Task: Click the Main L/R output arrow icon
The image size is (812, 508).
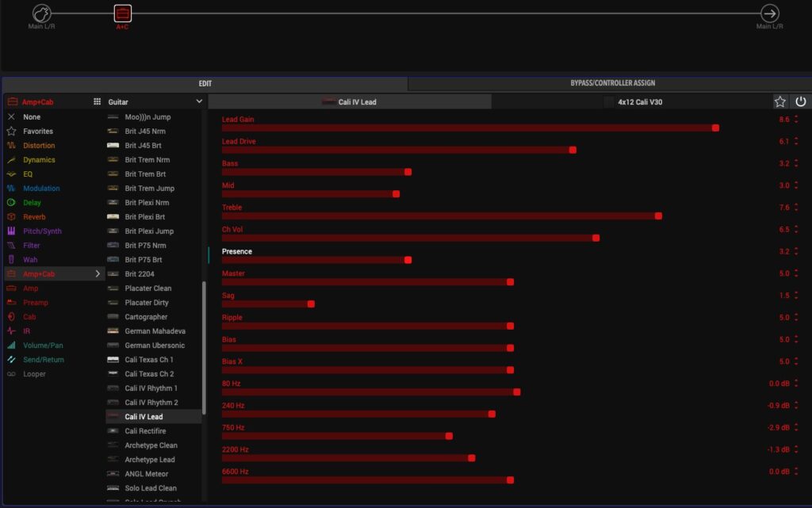Action: point(769,13)
